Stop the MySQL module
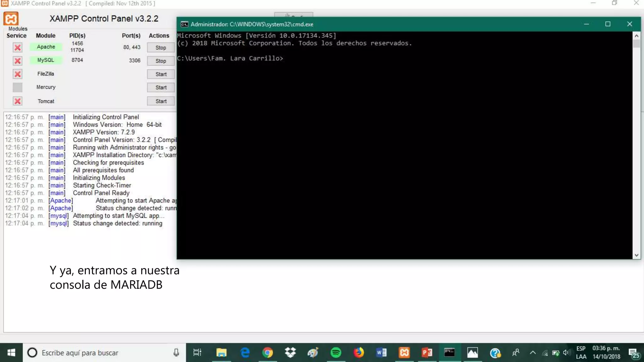The height and width of the screenshot is (362, 644). click(x=161, y=61)
